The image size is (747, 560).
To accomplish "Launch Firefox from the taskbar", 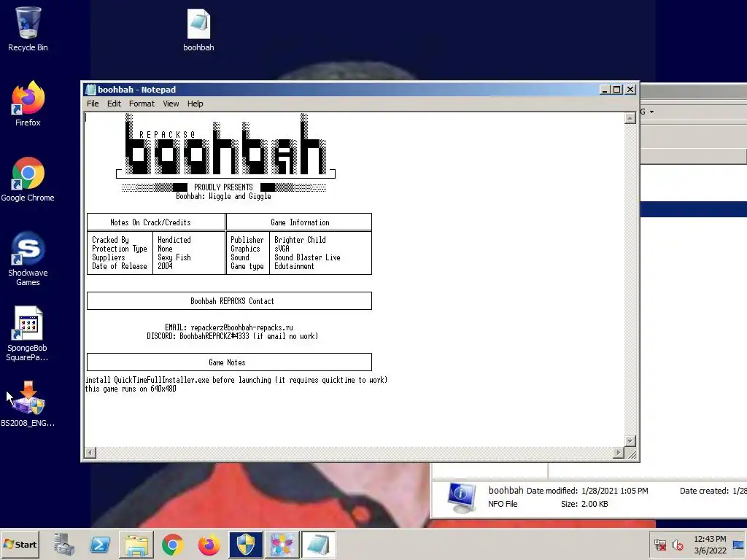I will pyautogui.click(x=209, y=544).
